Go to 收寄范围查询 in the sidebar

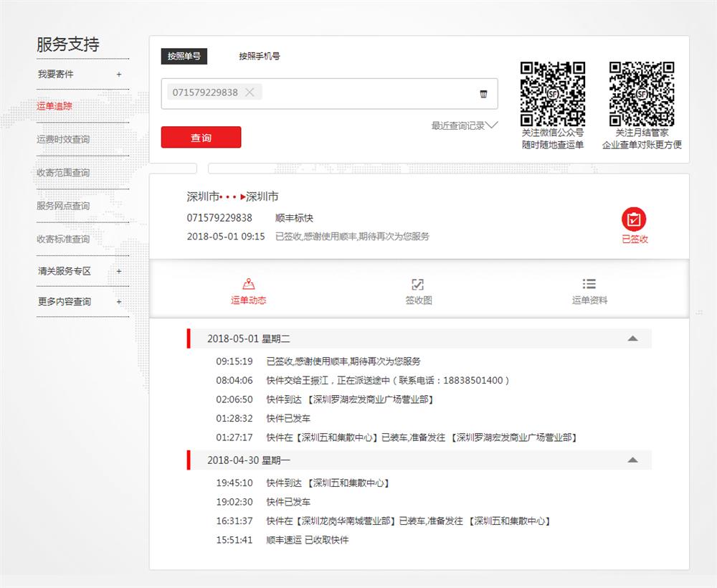coord(63,173)
